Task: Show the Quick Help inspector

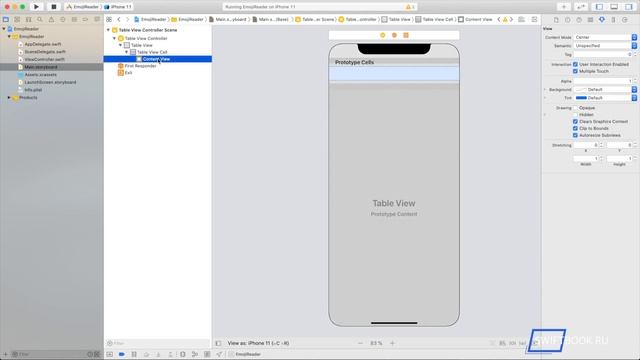Action: (x=579, y=20)
